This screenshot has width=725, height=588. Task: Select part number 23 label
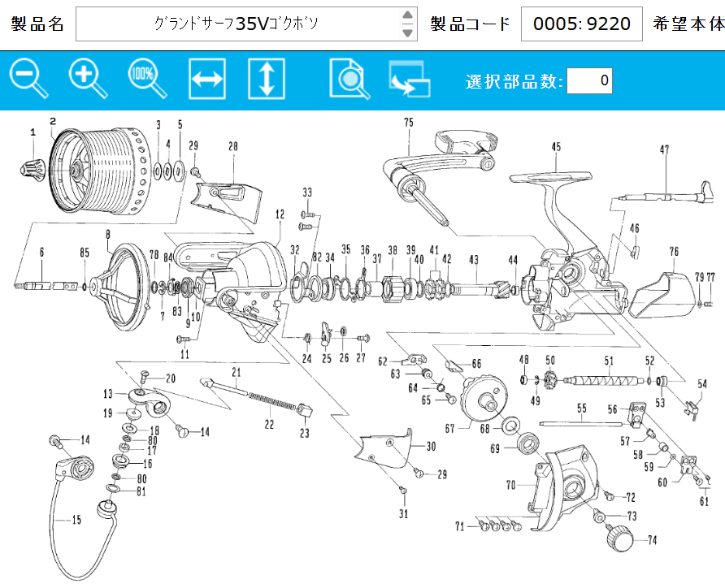(304, 433)
